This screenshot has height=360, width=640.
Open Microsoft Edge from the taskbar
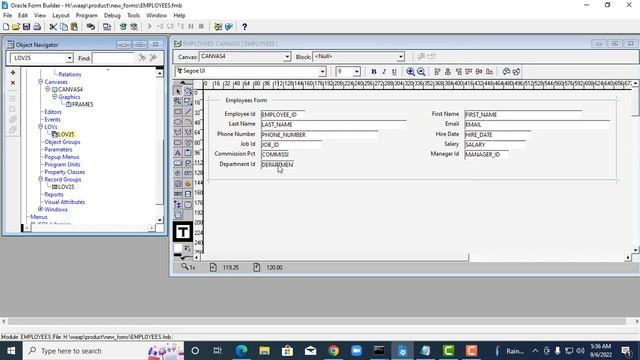click(x=242, y=351)
